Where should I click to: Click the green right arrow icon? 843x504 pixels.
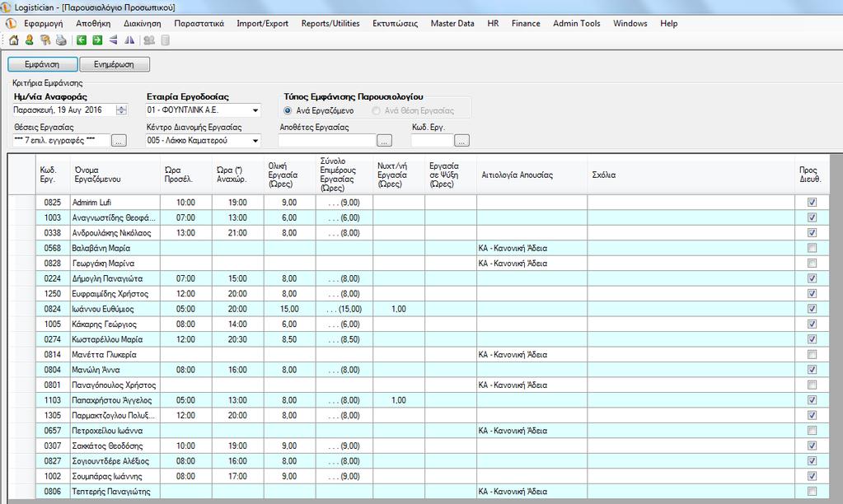click(97, 40)
